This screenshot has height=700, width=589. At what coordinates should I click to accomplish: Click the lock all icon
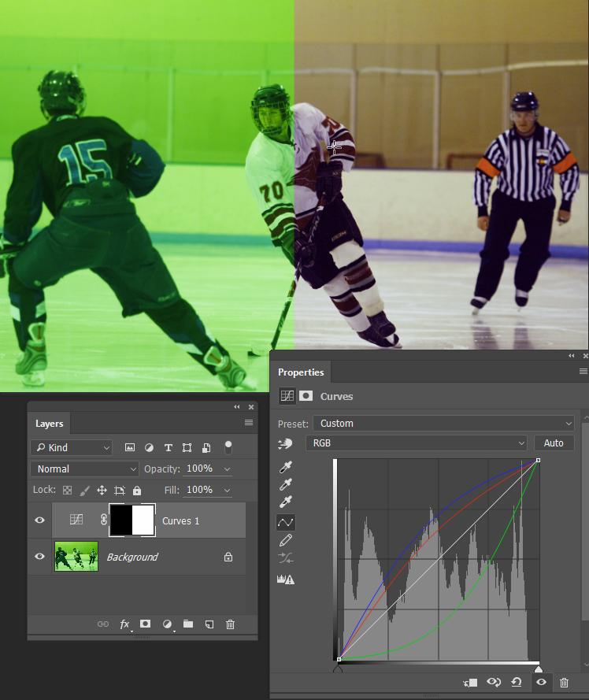coord(137,491)
